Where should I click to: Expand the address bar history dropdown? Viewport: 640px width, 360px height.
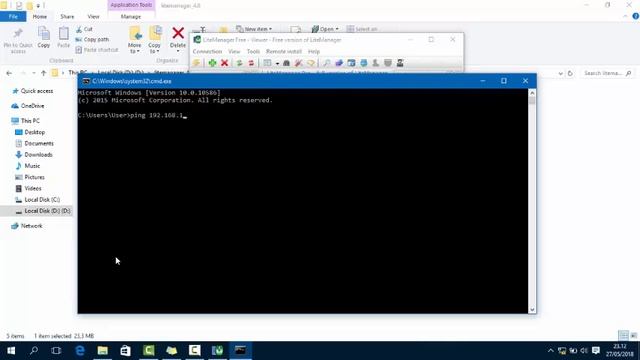click(x=560, y=73)
